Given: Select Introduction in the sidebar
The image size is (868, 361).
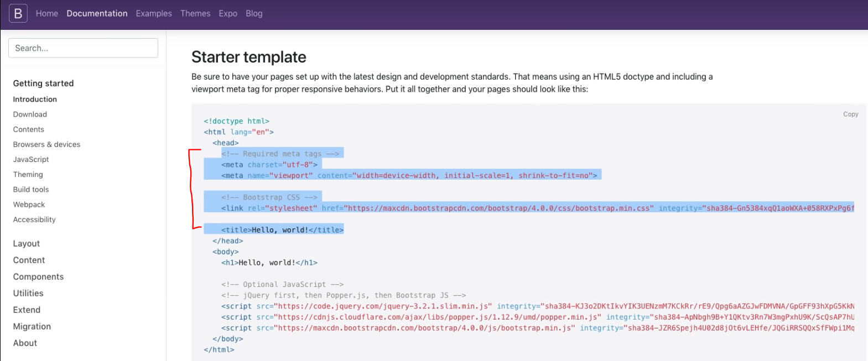Looking at the screenshot, I should pyautogui.click(x=35, y=100).
